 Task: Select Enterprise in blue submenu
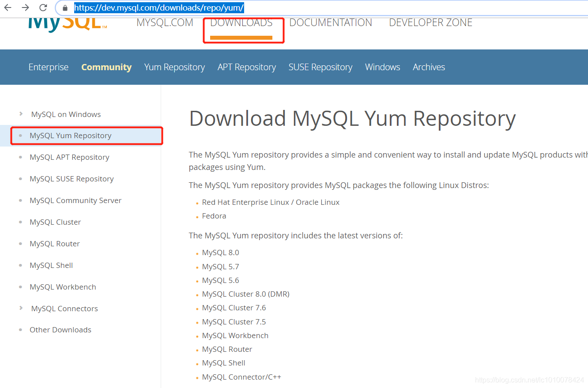click(x=49, y=67)
